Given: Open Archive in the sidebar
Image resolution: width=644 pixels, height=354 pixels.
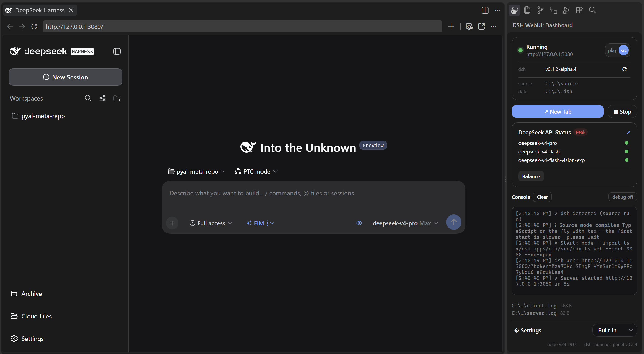Looking at the screenshot, I should pyautogui.click(x=27, y=294).
